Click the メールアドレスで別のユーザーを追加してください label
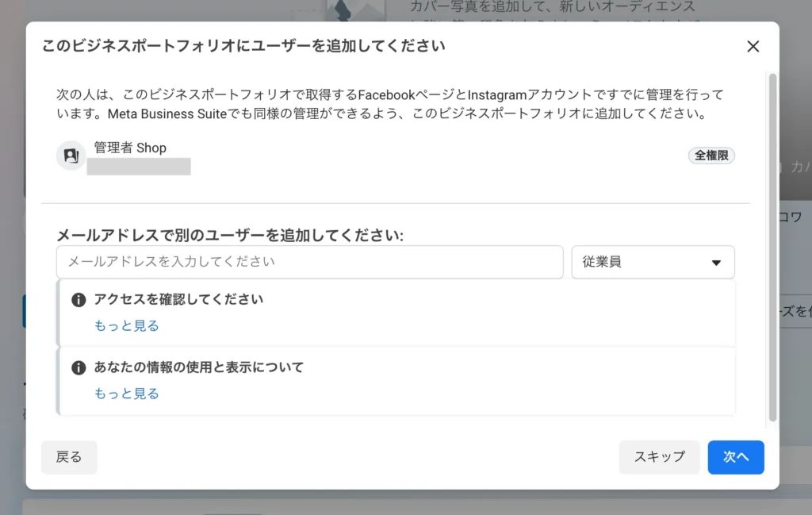This screenshot has height=515, width=812. 230,236
